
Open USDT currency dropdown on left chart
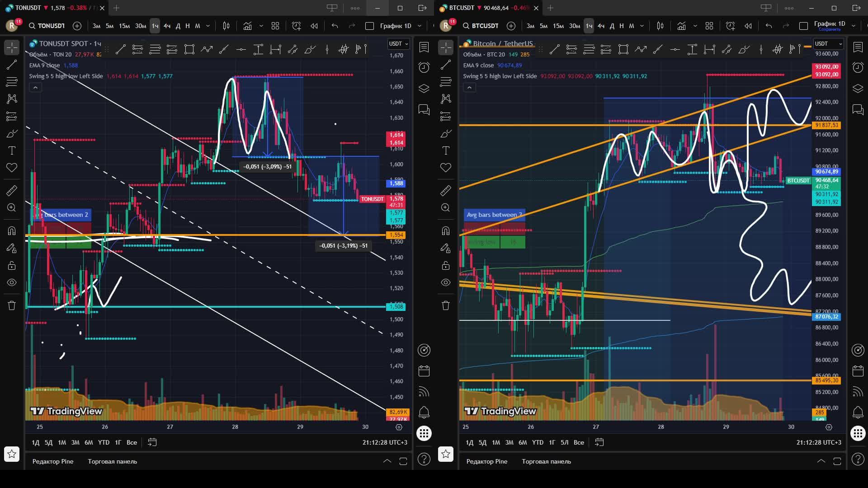tap(398, 44)
